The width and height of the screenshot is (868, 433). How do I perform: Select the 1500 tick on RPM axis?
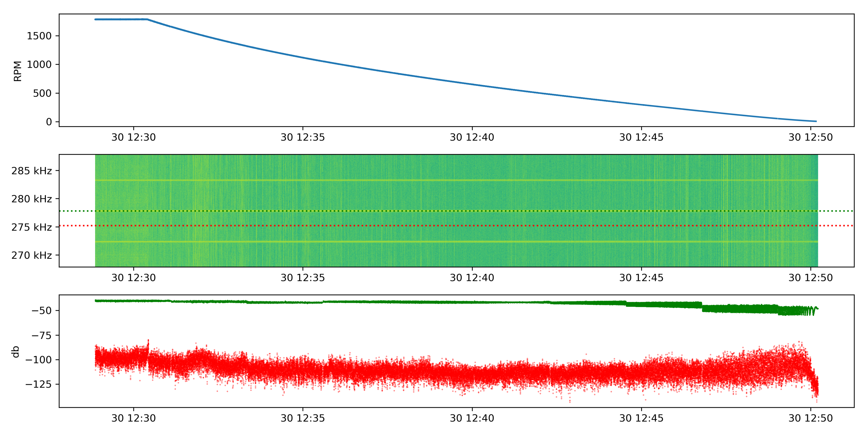tap(39, 36)
